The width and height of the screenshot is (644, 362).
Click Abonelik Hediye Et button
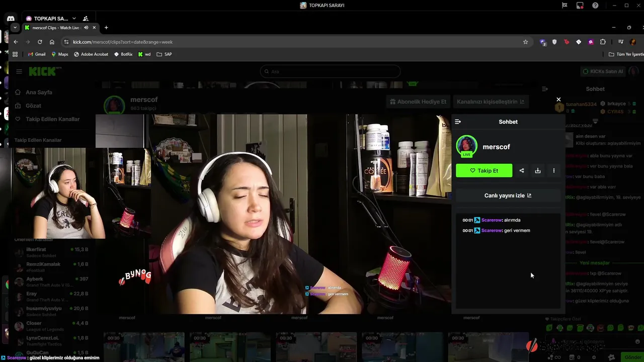(418, 102)
